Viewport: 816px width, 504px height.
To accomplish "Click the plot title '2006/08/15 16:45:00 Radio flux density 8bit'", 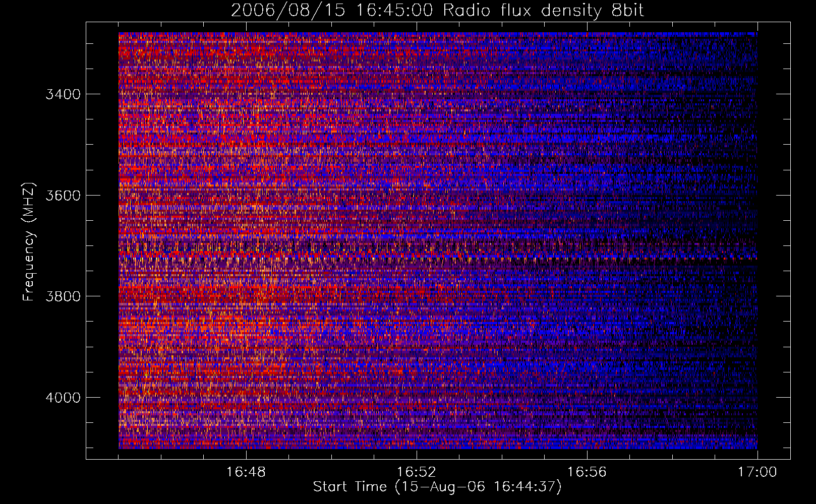I will [438, 11].
